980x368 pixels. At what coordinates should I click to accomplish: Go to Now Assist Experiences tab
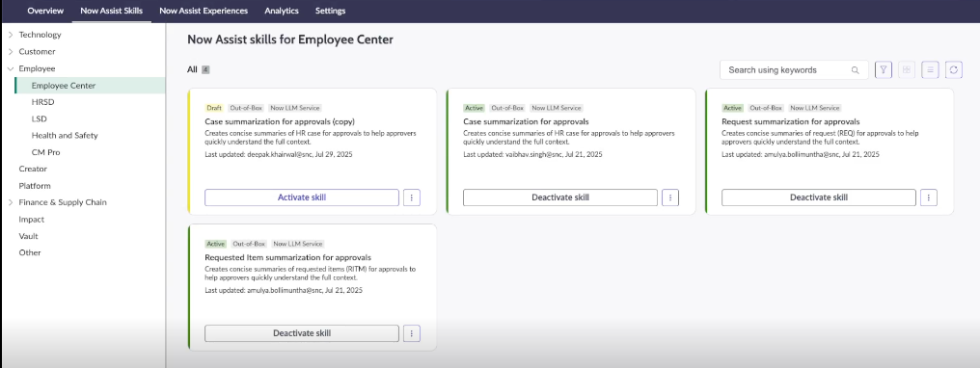click(204, 11)
